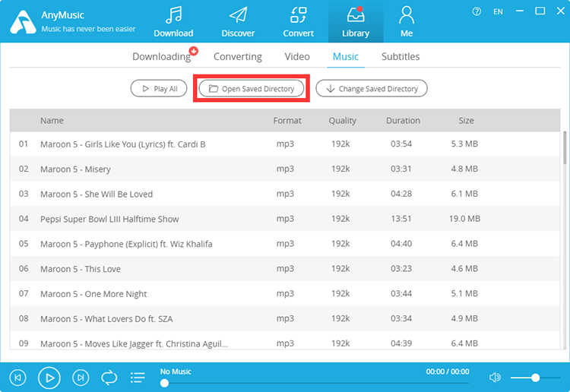Click 4.9 MB size of What Lovers Do

click(464, 318)
